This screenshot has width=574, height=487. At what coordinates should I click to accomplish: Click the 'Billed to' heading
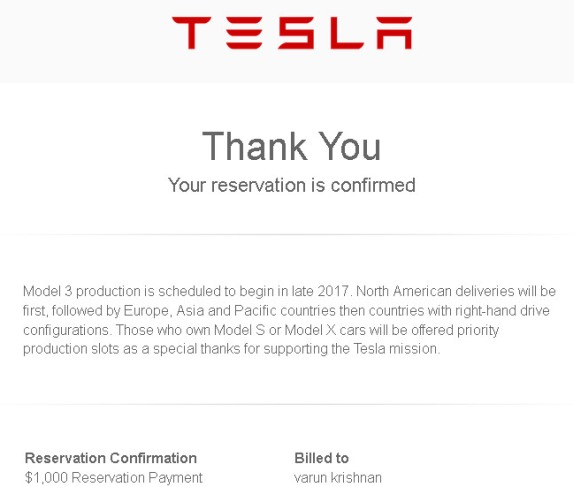click(x=321, y=458)
